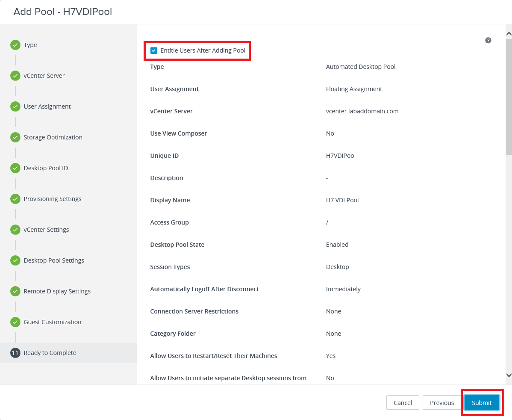
Task: Click the vCenter Server step checkmark icon
Action: click(15, 76)
